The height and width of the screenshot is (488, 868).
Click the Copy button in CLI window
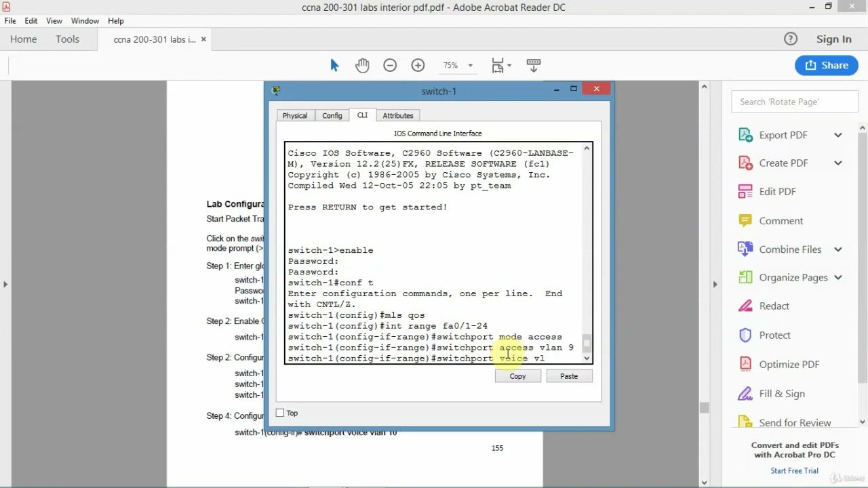[x=517, y=376]
